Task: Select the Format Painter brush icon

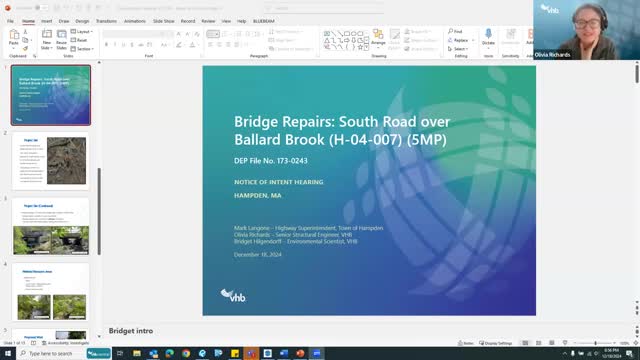Action: (x=25, y=49)
